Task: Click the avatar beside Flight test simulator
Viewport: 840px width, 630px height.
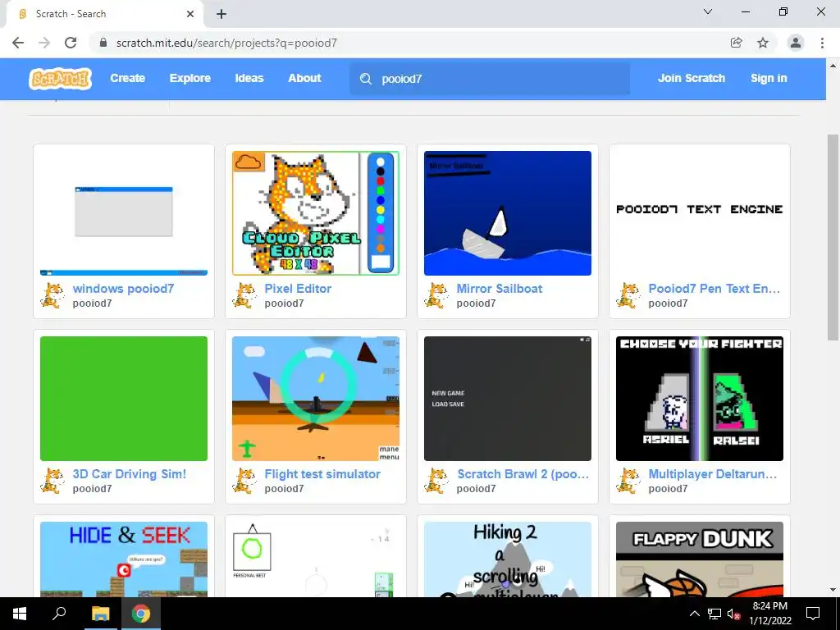Action: tap(244, 481)
